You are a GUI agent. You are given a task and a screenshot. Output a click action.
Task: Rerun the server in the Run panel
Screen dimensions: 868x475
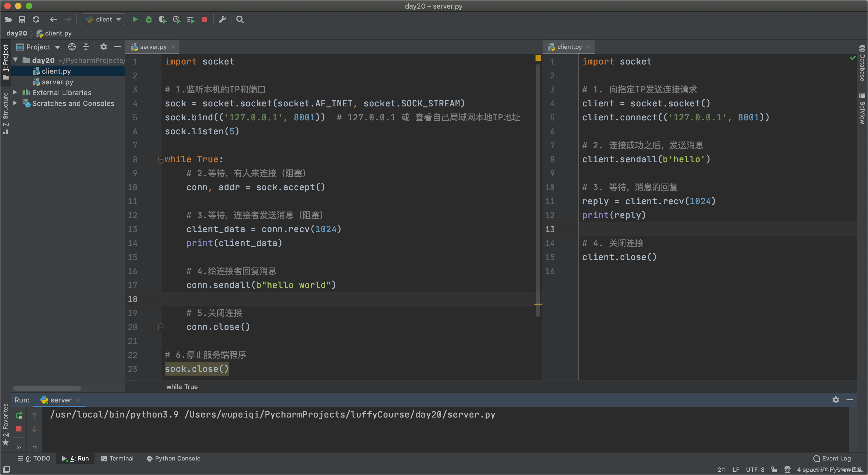click(19, 415)
